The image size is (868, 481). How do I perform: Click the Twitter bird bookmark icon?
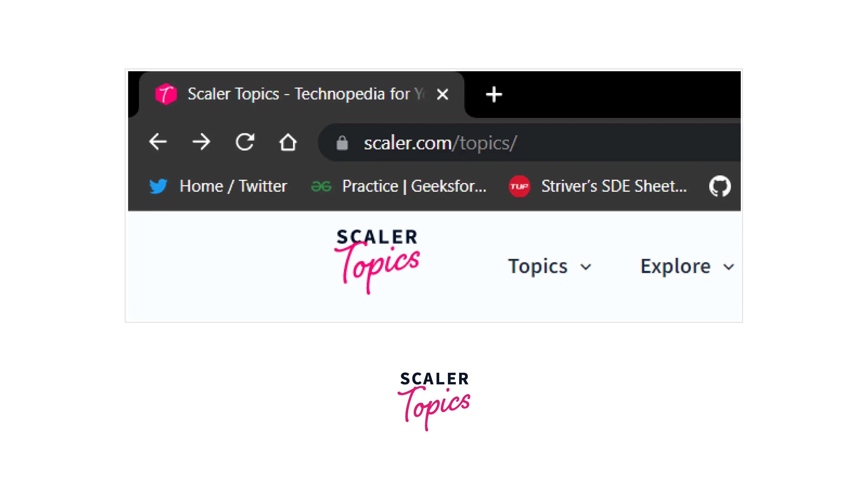tap(159, 186)
